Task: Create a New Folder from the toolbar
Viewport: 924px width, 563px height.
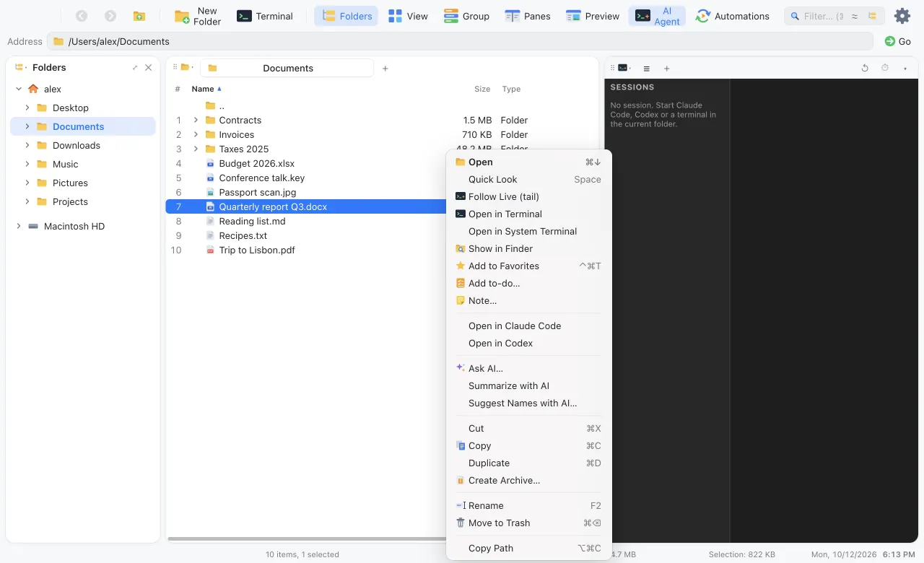Action: 199,16
